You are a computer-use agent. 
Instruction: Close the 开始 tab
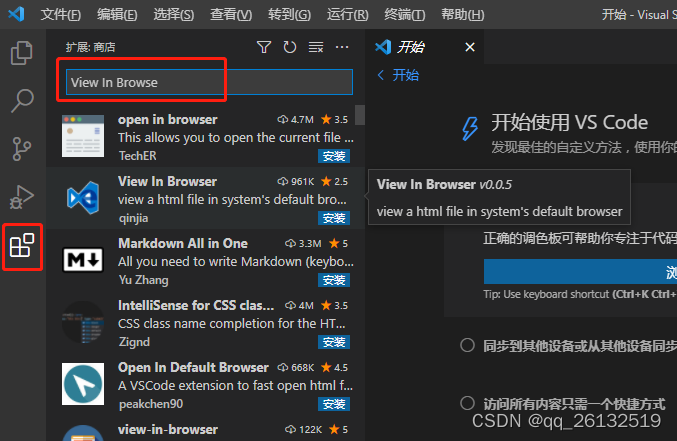click(x=470, y=47)
